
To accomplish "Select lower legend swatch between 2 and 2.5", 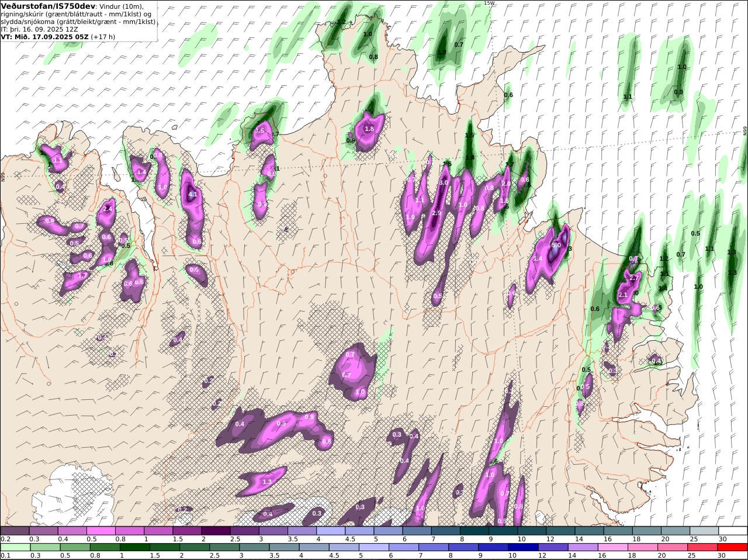I will coord(195,548).
